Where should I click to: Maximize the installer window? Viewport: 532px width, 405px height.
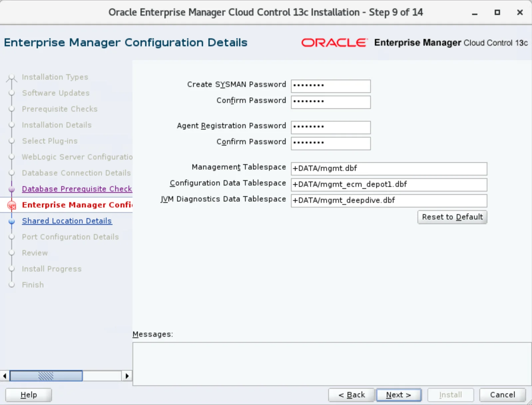pyautogui.click(x=497, y=13)
